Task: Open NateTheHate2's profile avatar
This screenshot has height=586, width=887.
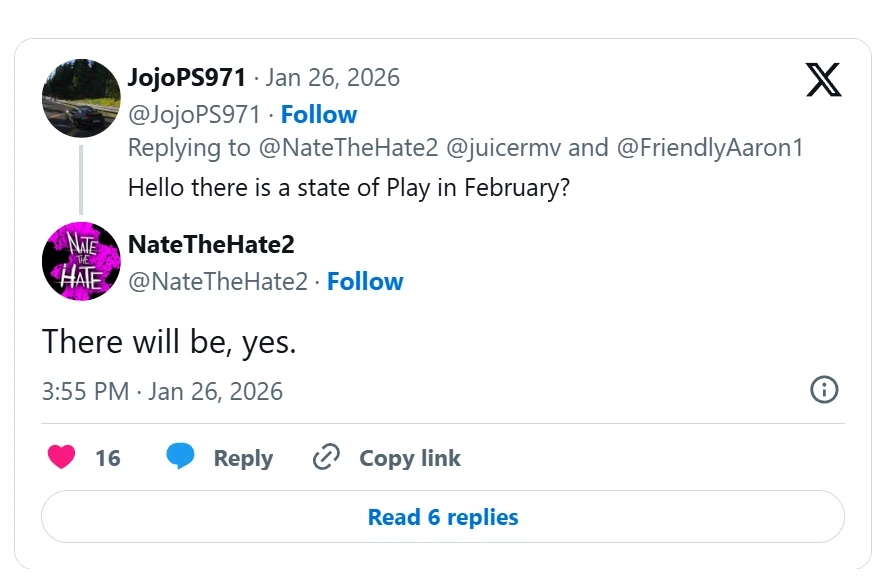Action: coord(81,261)
